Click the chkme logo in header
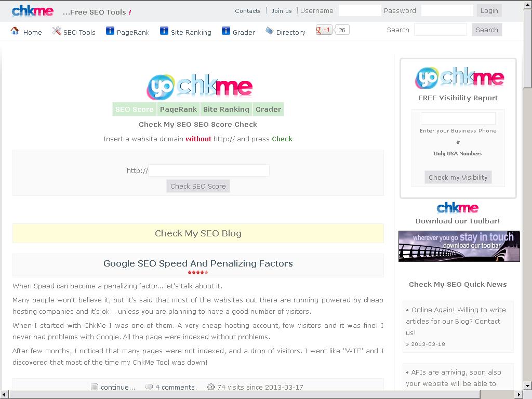This screenshot has height=399, width=532. pos(33,11)
